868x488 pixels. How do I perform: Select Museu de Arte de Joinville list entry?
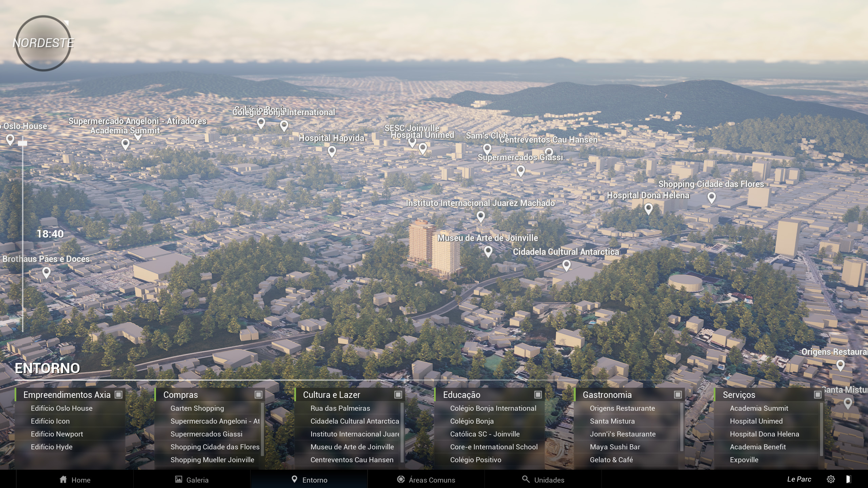(x=348, y=447)
